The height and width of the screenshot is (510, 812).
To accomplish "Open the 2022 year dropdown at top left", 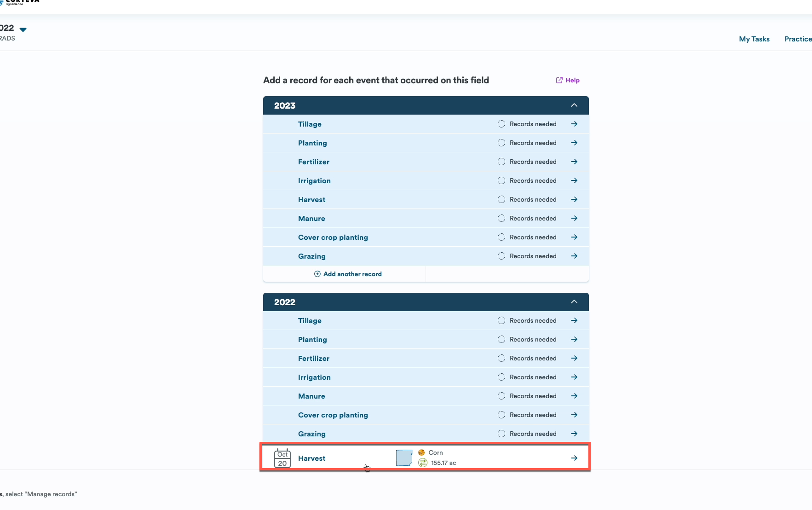I will (23, 29).
